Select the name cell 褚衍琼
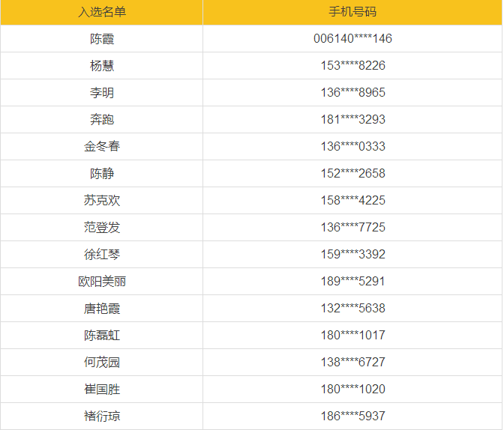The height and width of the screenshot is (430, 504). point(101,416)
